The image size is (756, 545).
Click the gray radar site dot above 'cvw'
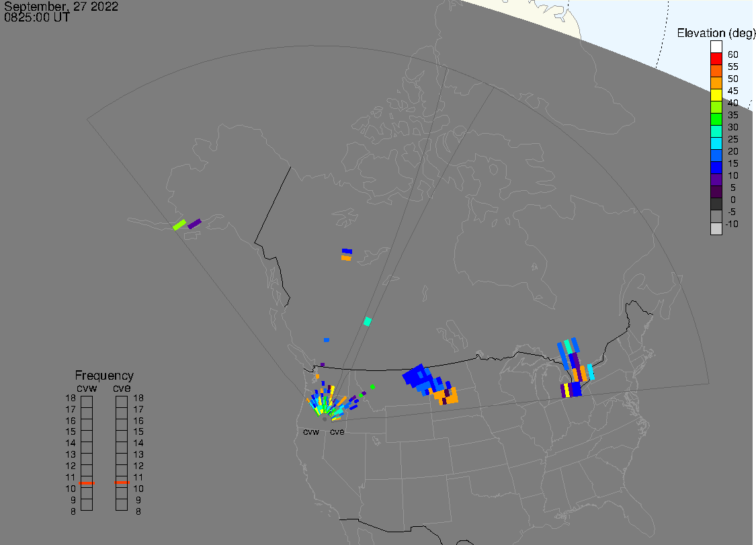[x=325, y=419]
